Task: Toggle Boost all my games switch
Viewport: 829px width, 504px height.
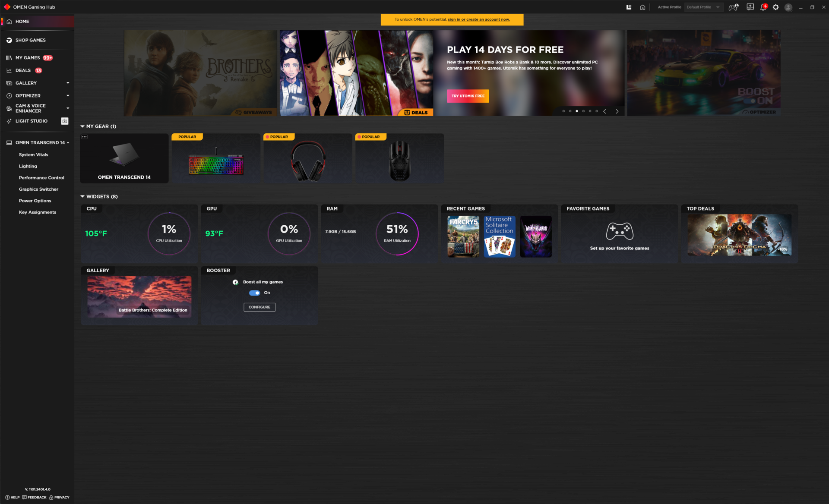Action: tap(254, 293)
